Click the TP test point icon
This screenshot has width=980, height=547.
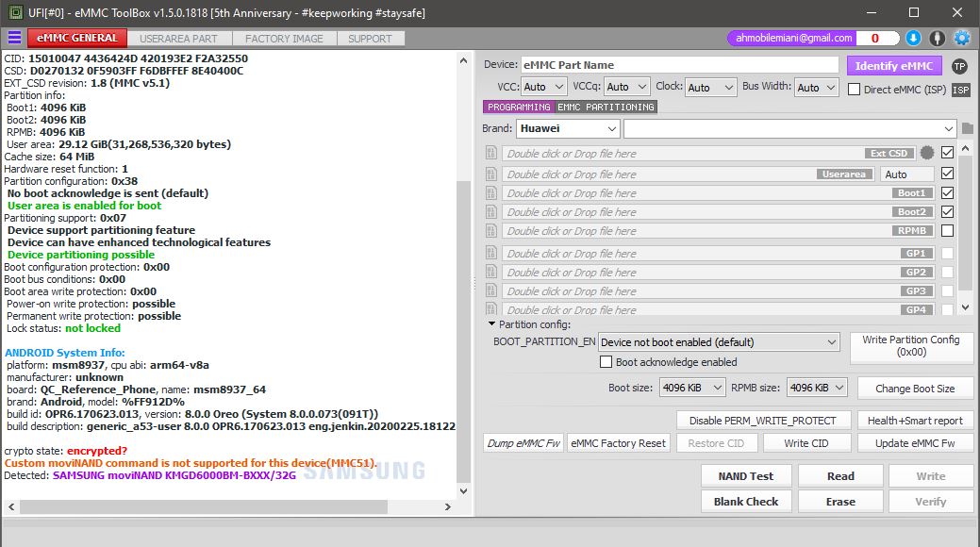coord(959,66)
